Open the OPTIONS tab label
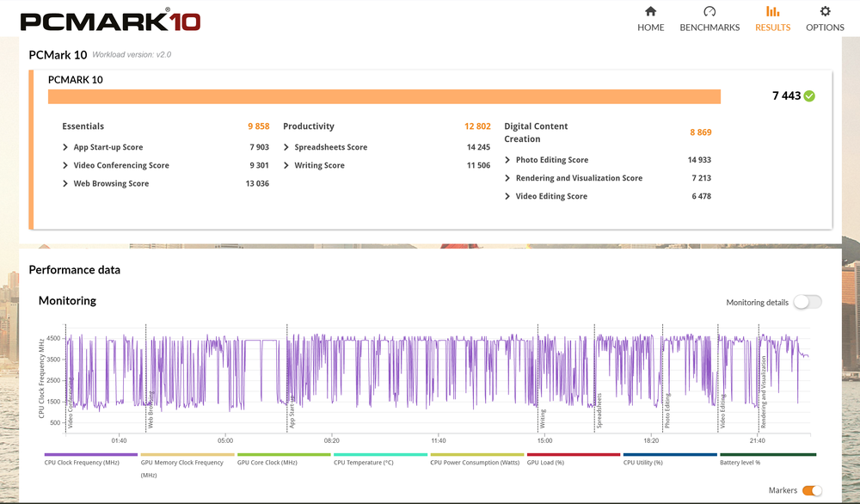The width and height of the screenshot is (860, 504). (x=825, y=28)
